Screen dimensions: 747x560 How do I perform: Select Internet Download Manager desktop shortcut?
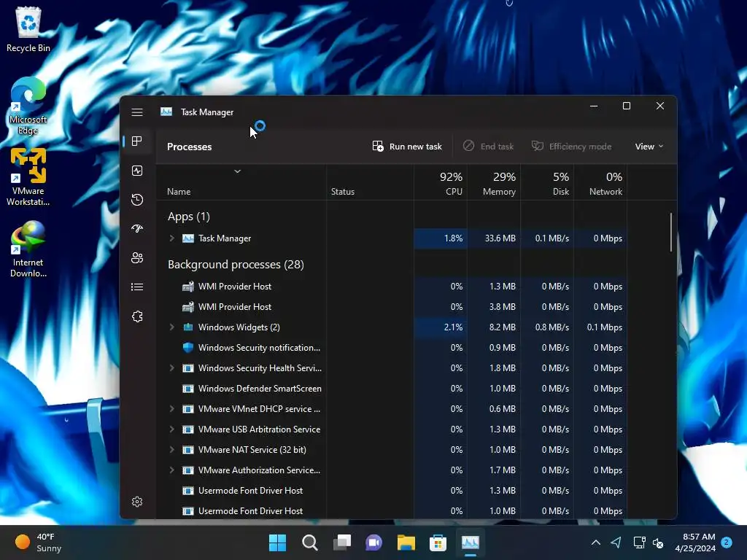[x=28, y=249]
